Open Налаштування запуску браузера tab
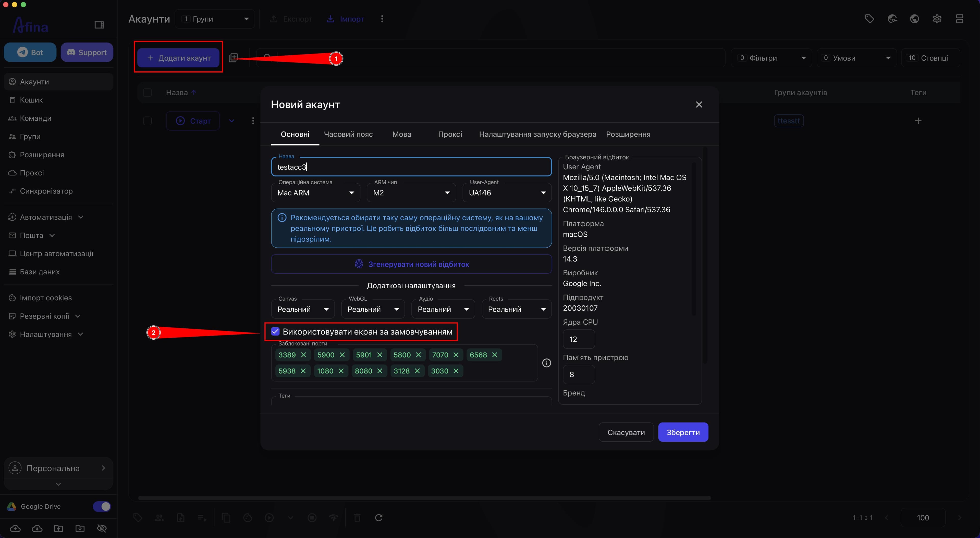Viewport: 980px width, 538px height. click(537, 134)
